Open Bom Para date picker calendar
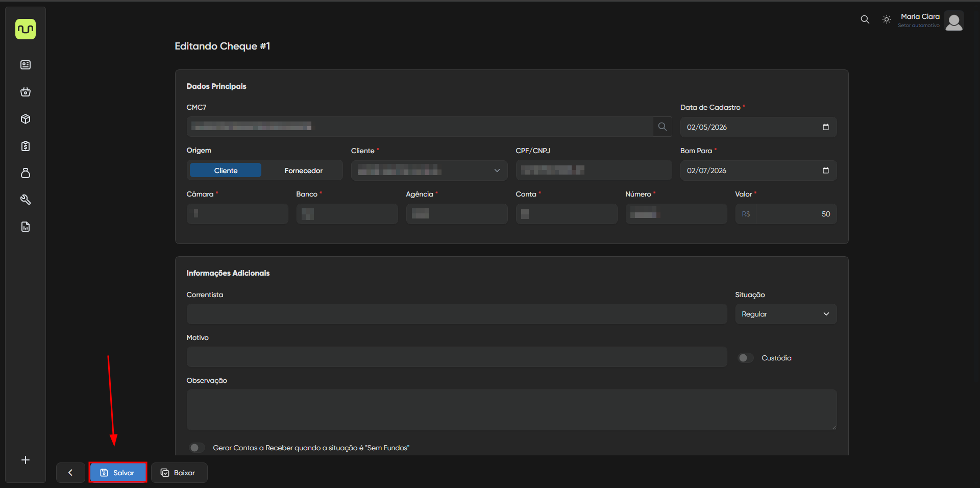This screenshot has height=488, width=980. click(825, 170)
